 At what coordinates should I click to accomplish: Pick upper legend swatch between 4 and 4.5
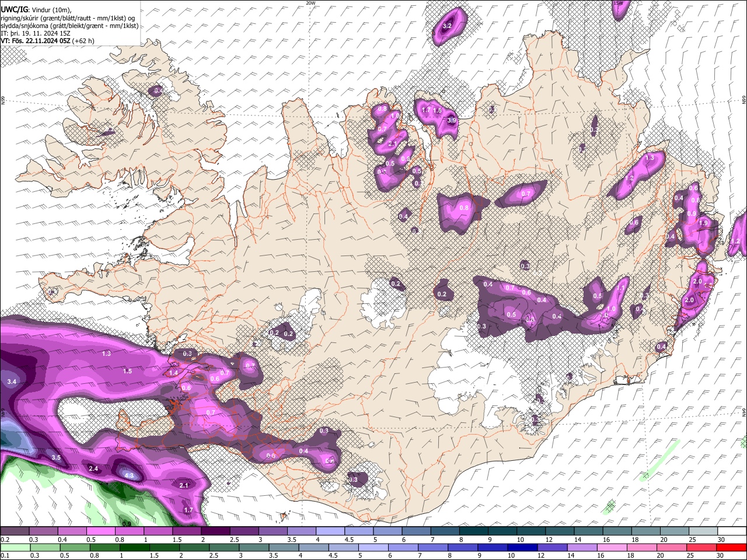330,531
